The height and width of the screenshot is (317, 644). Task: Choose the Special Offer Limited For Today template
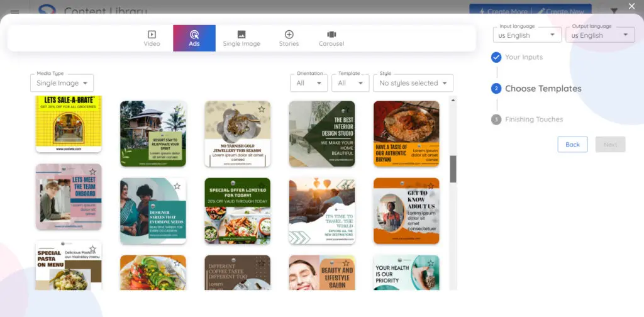tap(237, 211)
